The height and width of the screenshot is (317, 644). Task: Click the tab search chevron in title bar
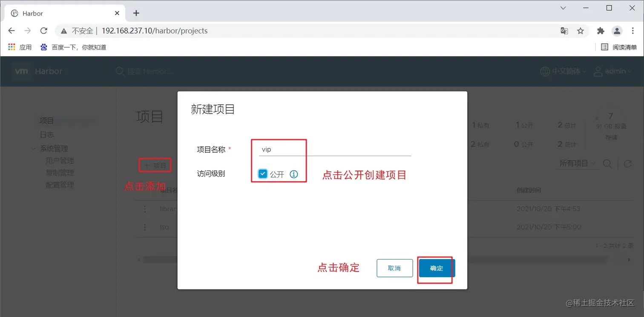point(563,8)
